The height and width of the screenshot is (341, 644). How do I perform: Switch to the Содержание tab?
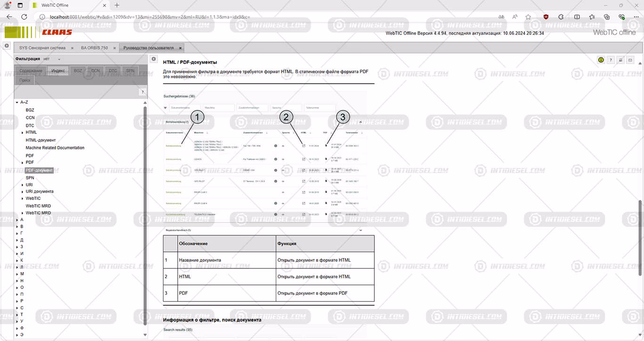[31, 71]
